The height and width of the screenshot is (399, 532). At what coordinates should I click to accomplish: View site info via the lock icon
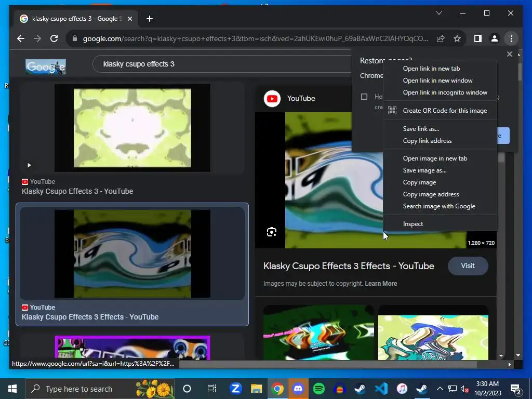tap(75, 38)
